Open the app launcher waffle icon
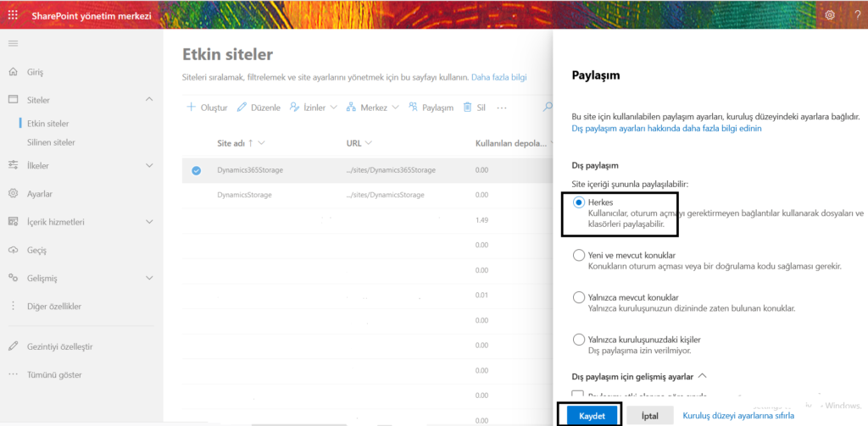This screenshot has width=868, height=426. 12,15
